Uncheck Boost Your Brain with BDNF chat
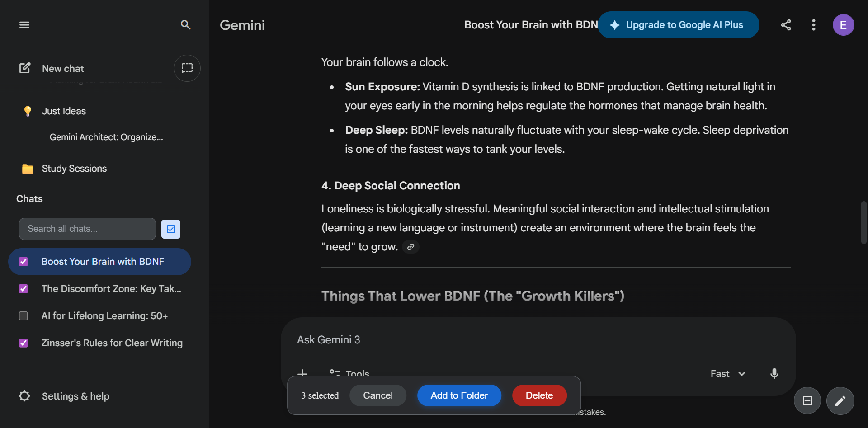Screen dimensions: 868x428 pos(24,262)
